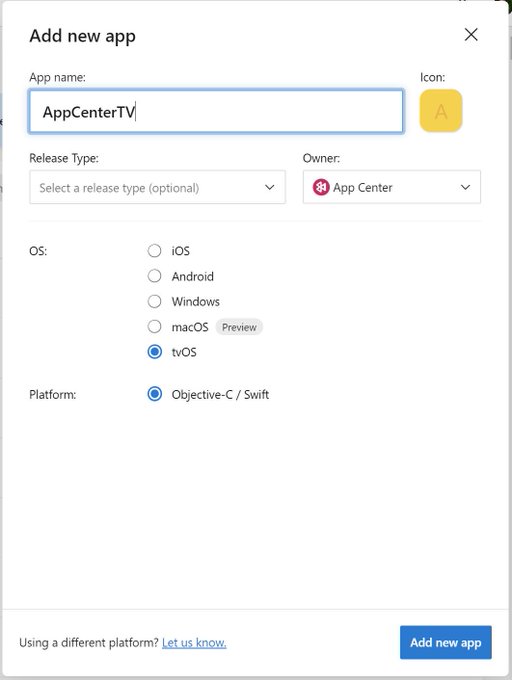The width and height of the screenshot is (512, 680).
Task: Select the Objective-C / Swift platform option
Action: tap(154, 394)
